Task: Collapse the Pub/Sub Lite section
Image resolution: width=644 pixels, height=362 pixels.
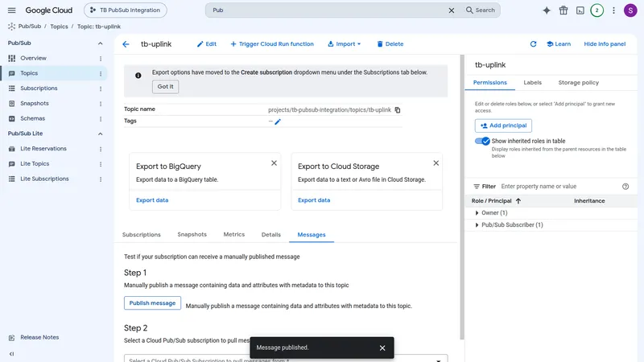Action: tap(100, 134)
